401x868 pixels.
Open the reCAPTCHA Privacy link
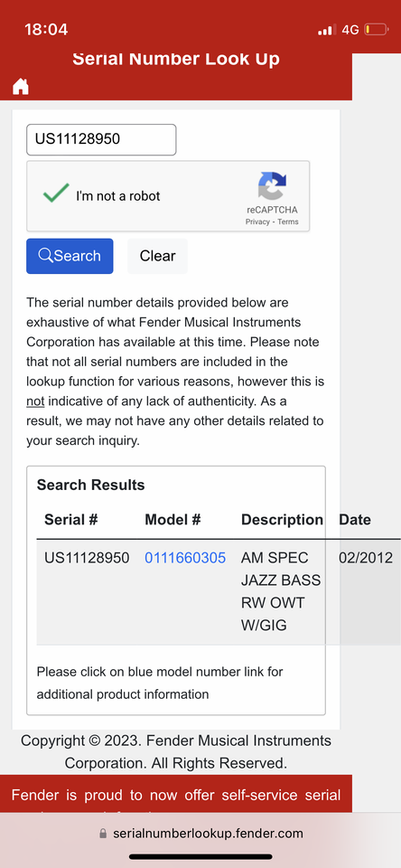tap(257, 222)
